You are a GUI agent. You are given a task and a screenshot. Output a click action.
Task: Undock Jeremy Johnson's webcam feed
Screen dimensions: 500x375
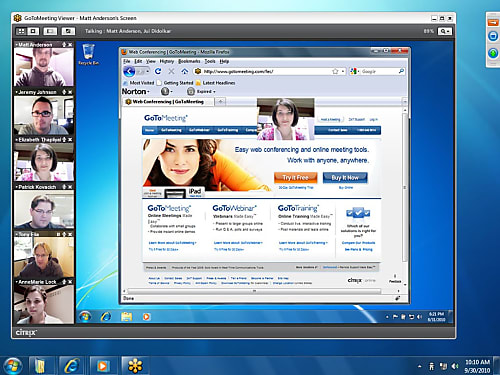[64, 92]
